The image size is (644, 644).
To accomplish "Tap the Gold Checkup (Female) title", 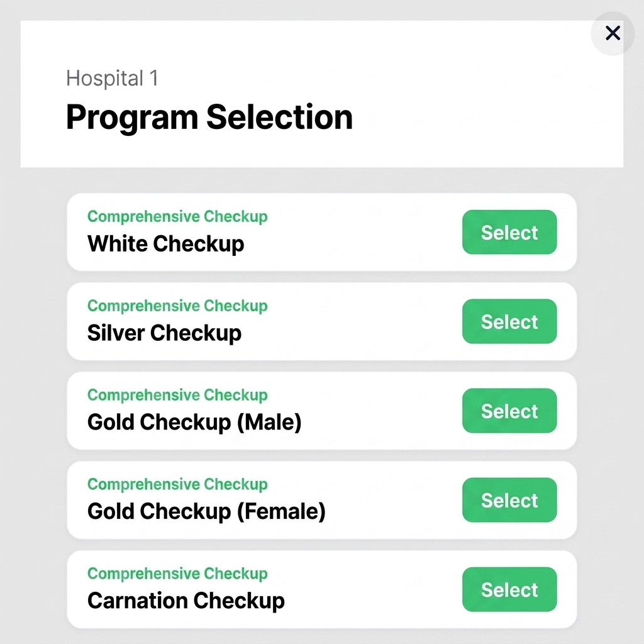I will click(206, 511).
